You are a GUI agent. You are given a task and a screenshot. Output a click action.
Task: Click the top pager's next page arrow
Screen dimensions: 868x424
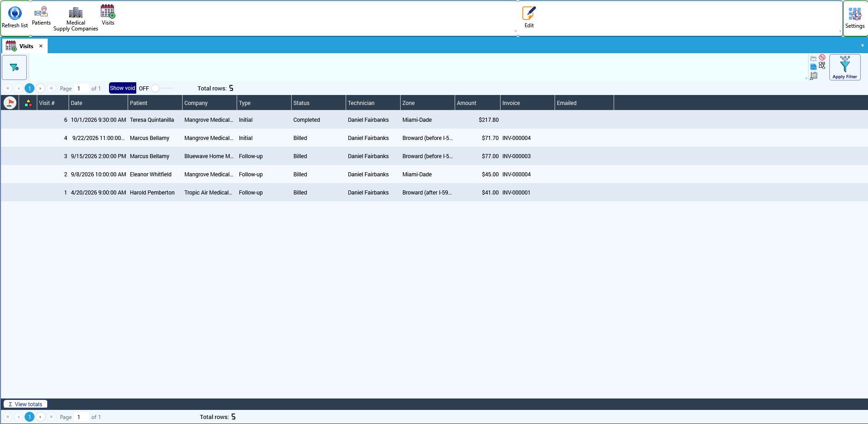point(40,88)
